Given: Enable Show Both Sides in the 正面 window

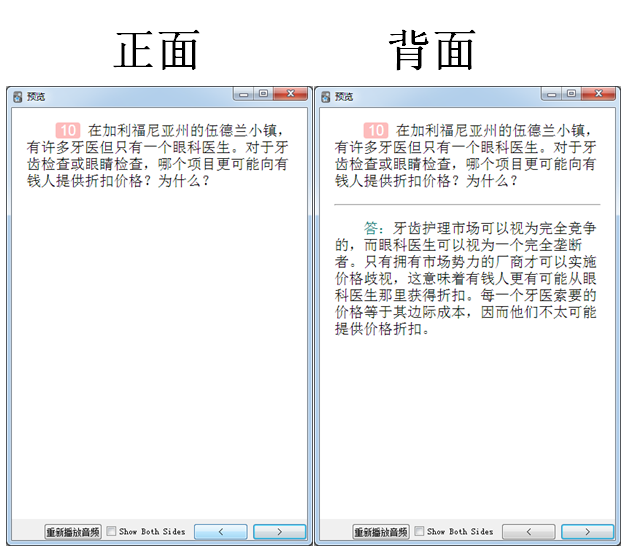Looking at the screenshot, I should point(112,531).
